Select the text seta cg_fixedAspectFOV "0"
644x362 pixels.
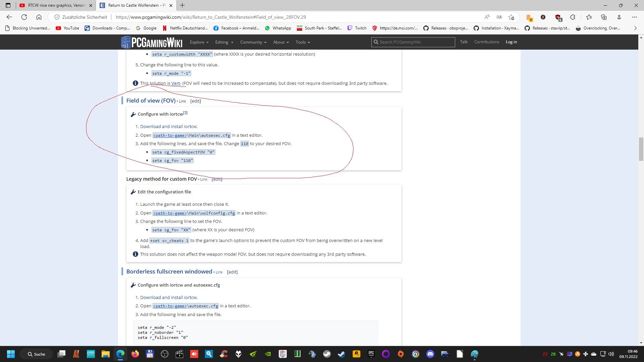click(x=183, y=152)
